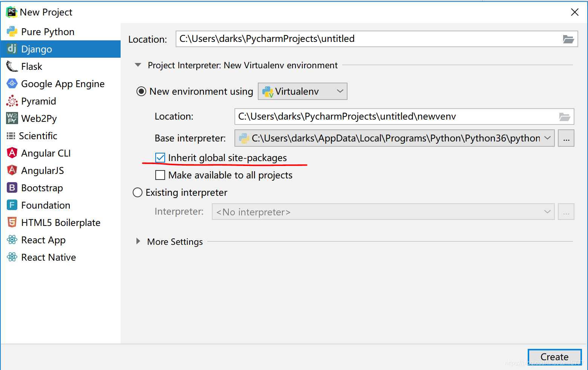588x370 pixels.
Task: Click ellipsis button beside Base interpreter
Action: pos(566,138)
